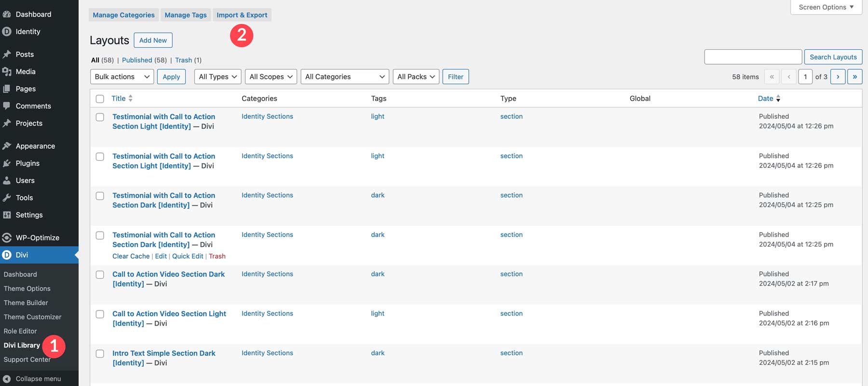Click the Plugins plug icon
The width and height of the screenshot is (868, 386).
coord(7,163)
